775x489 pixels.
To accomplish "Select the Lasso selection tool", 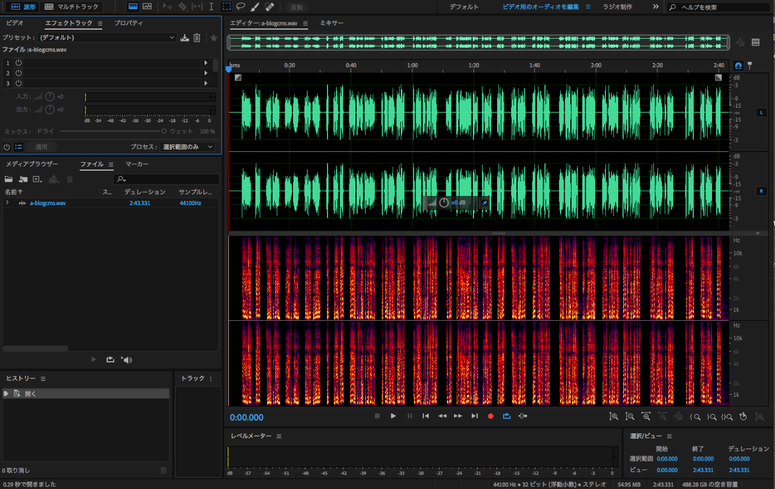I will click(241, 6).
